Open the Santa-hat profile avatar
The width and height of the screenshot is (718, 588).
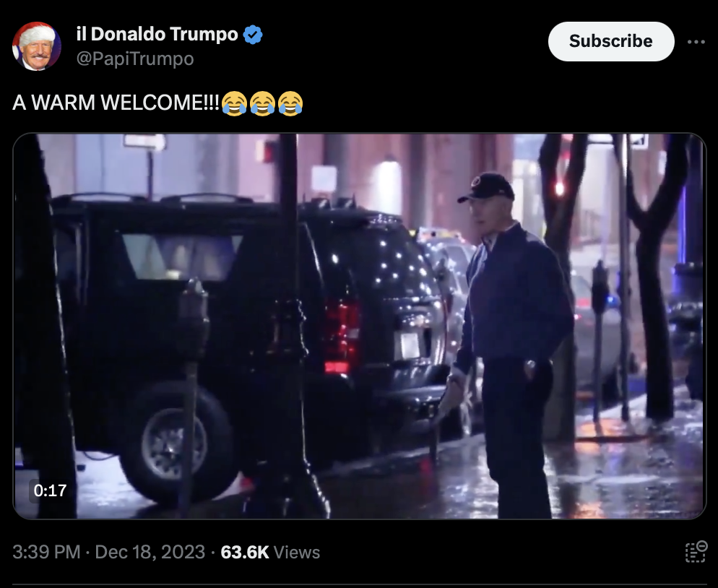pyautogui.click(x=37, y=46)
